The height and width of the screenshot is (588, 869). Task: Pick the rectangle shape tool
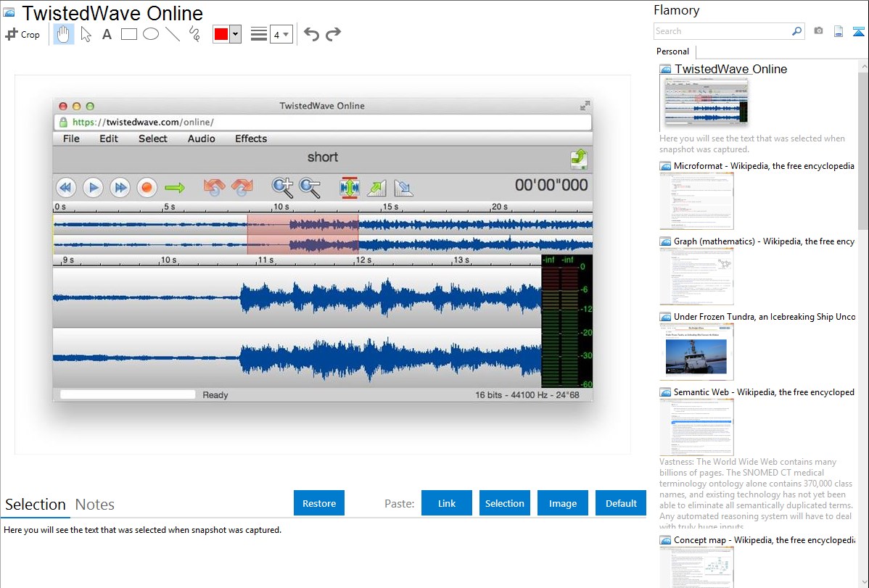click(129, 34)
